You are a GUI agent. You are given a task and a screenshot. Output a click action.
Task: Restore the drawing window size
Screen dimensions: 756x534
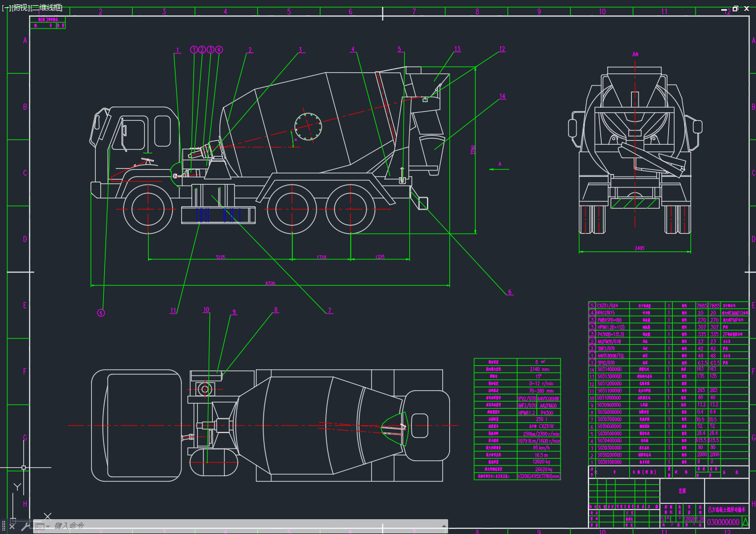tap(735, 9)
